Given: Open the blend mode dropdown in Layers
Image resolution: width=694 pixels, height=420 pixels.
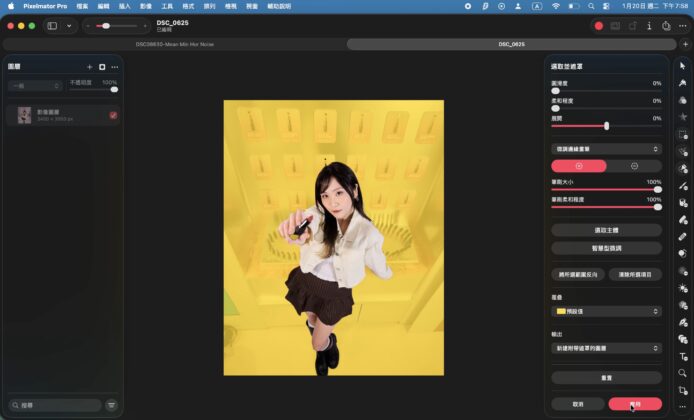Looking at the screenshot, I should [36, 86].
